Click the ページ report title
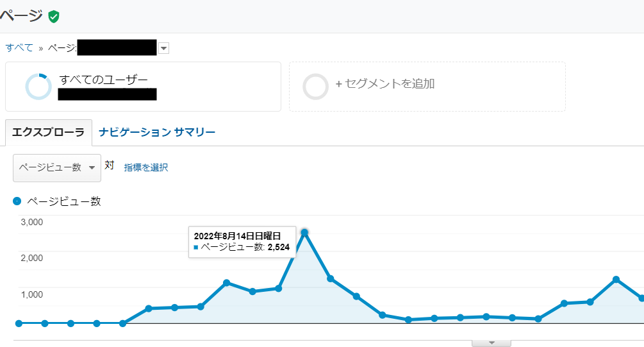Screen dimensions: 644x347 (x=22, y=16)
